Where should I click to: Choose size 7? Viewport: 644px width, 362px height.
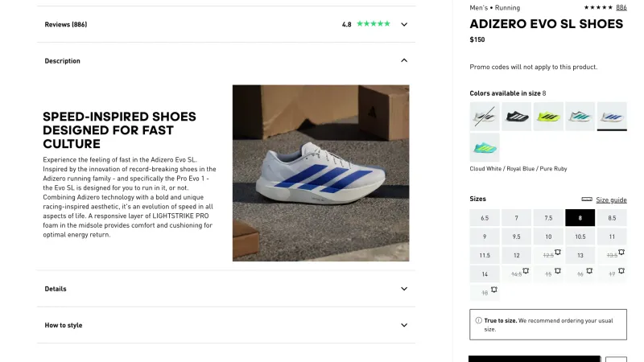(516, 218)
